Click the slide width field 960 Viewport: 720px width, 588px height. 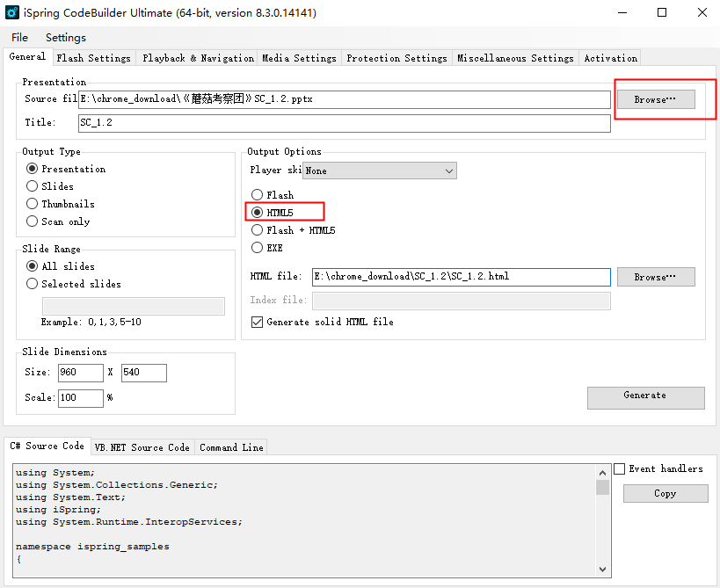(x=81, y=373)
